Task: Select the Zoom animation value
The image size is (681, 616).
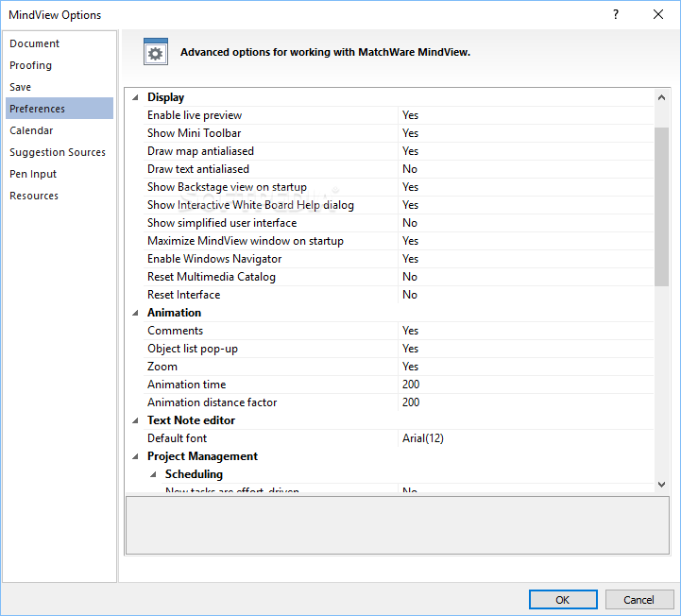Action: [525, 367]
